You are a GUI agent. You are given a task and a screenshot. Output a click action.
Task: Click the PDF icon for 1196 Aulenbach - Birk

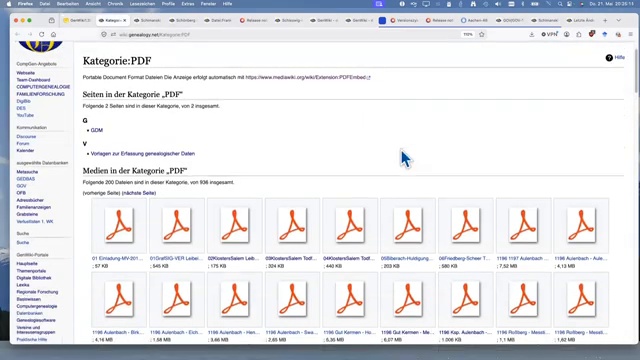point(119,299)
